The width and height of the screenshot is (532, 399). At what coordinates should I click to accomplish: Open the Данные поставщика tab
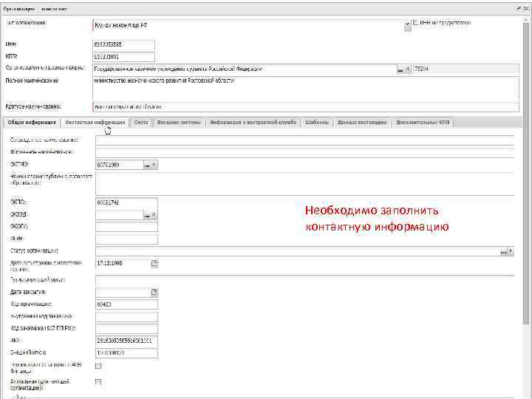click(x=362, y=123)
